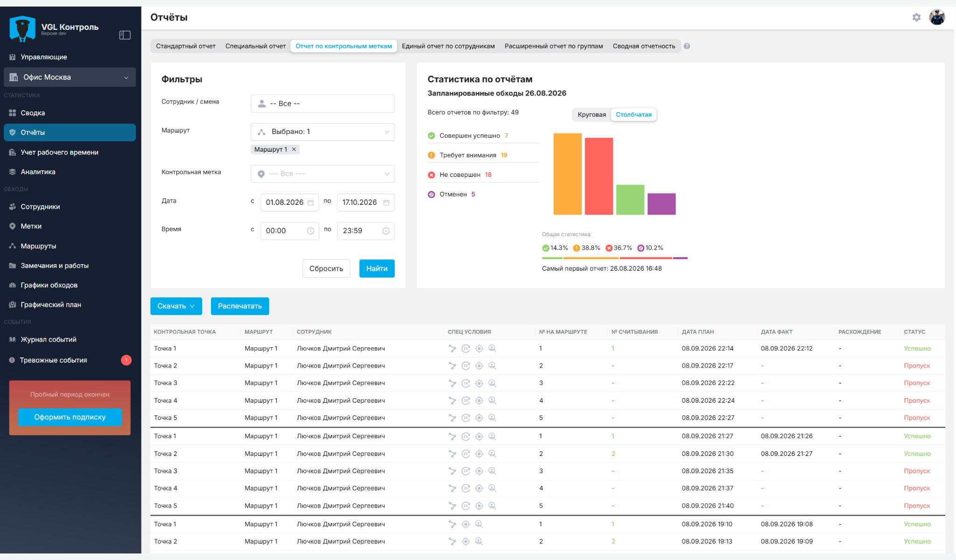956x560 pixels.
Task: Click the Распечатать button
Action: (240, 306)
